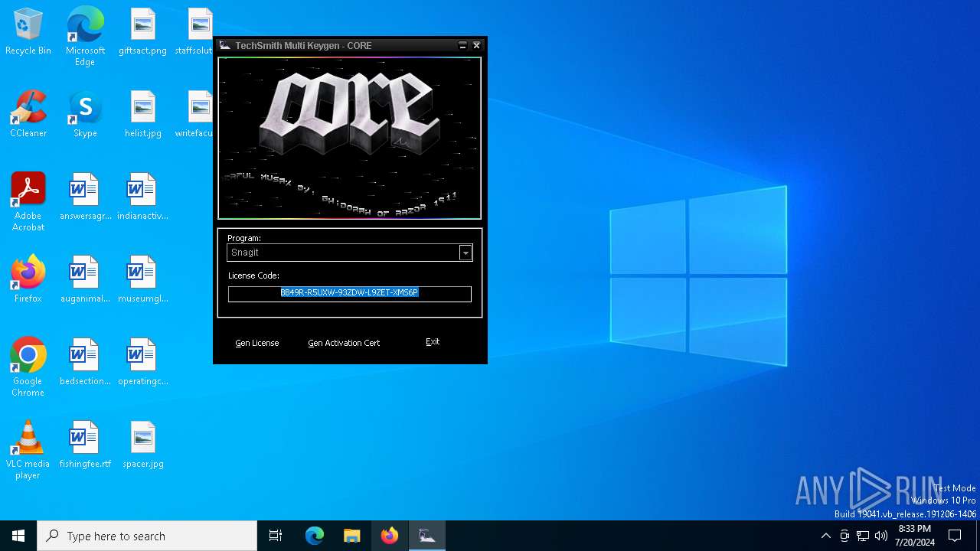Viewport: 980px width, 551px height.
Task: Select the CCleaner desktop icon
Action: click(x=28, y=115)
